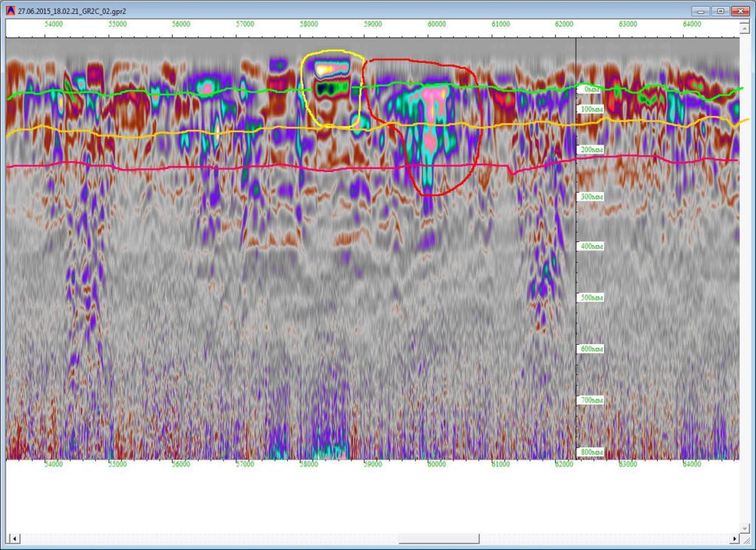The image size is (756, 550).
Task: Click the window resize grip corner
Action: point(745,540)
